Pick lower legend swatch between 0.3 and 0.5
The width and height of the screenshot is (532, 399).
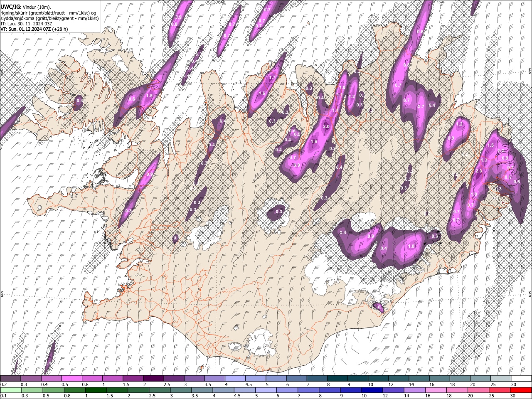click(32, 390)
